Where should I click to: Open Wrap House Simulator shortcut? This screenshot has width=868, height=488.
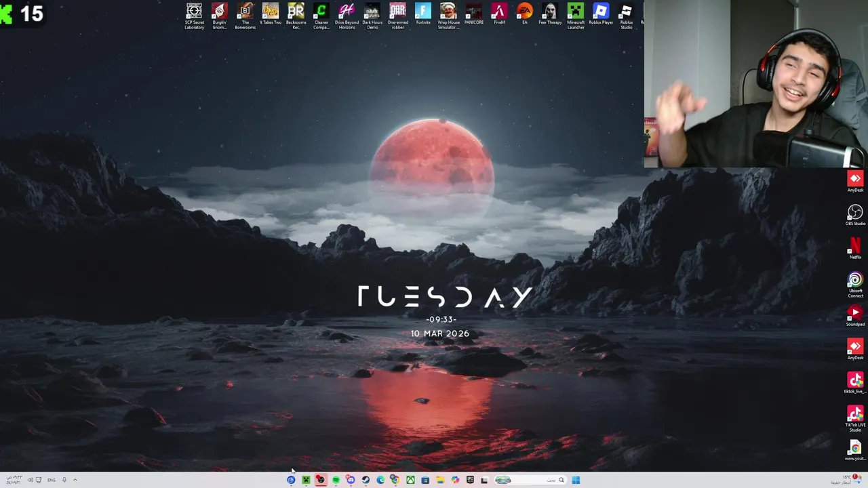(448, 16)
